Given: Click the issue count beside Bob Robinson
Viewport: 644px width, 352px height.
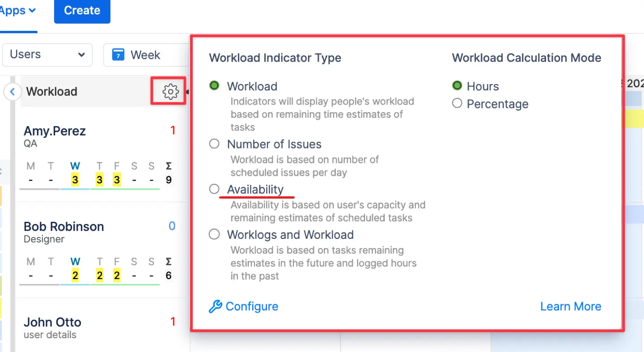Looking at the screenshot, I should point(172,226).
